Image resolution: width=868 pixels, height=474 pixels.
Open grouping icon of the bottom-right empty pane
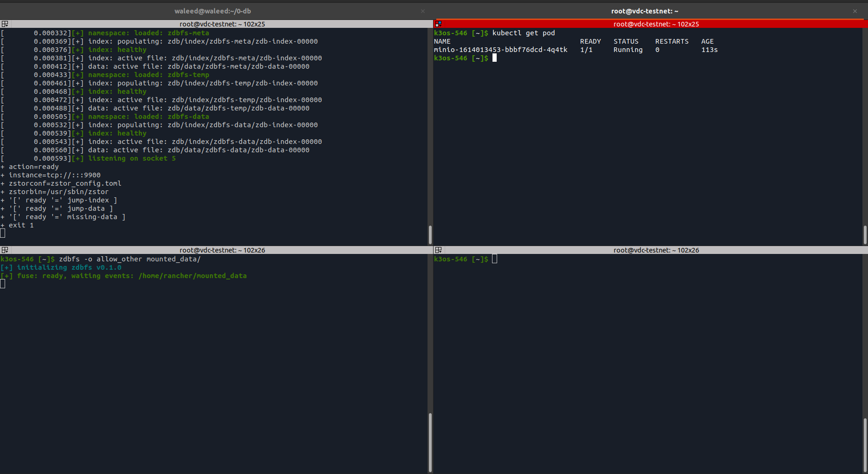pos(438,250)
